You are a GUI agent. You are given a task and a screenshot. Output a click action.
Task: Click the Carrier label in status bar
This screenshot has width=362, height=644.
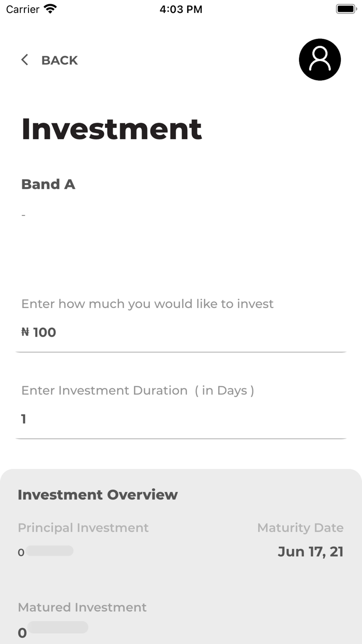tap(23, 9)
